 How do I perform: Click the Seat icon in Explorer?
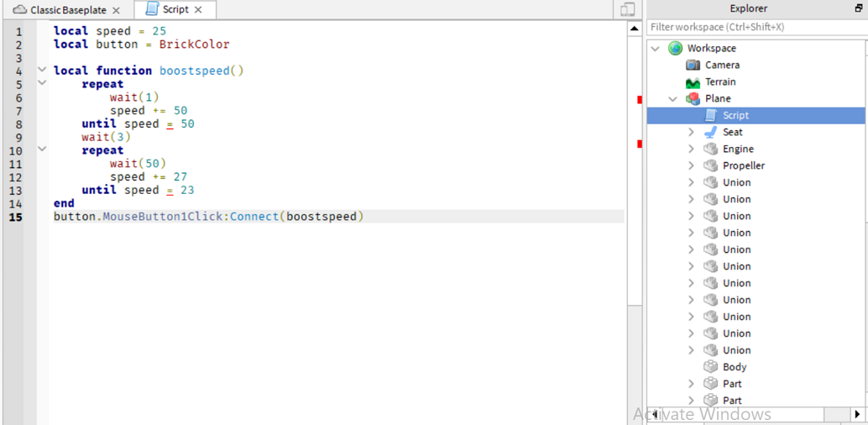coord(710,132)
